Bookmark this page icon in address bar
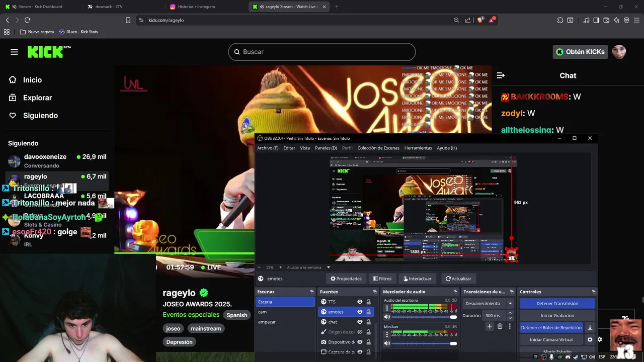Image resolution: width=644 pixels, height=362 pixels. pos(128,20)
